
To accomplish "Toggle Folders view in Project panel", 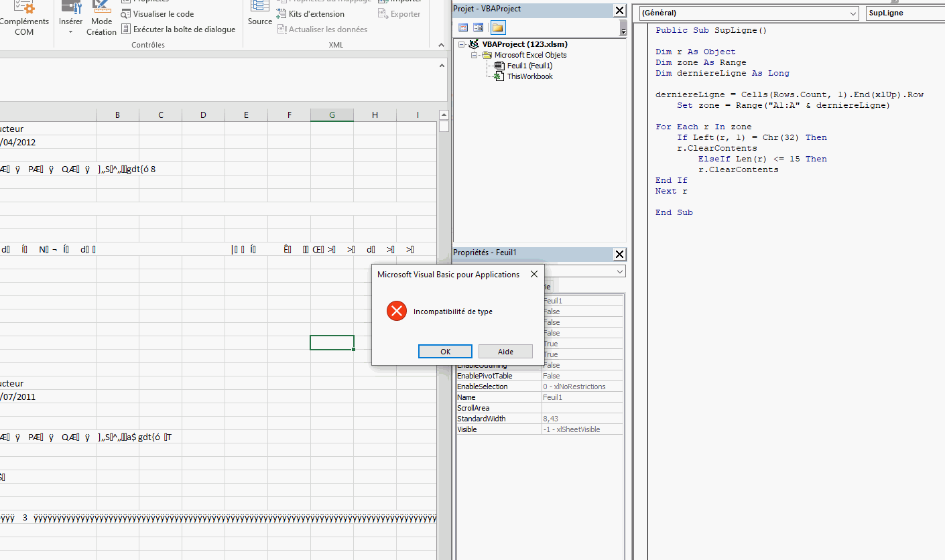I will coord(498,27).
